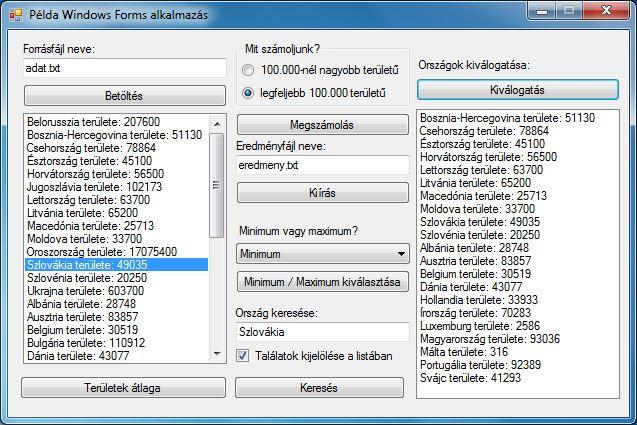
Task: Select 'Szlovénia területe: 20250' in right list
Action: [518, 235]
